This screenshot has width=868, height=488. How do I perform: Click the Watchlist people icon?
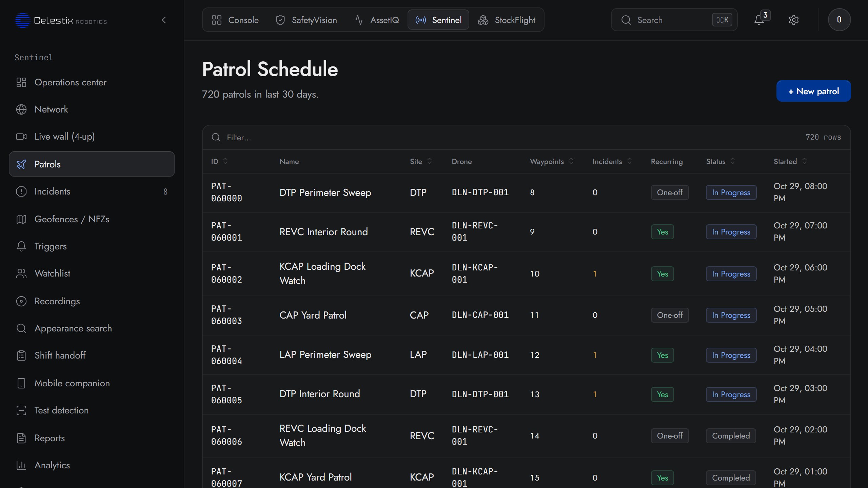tap(21, 273)
